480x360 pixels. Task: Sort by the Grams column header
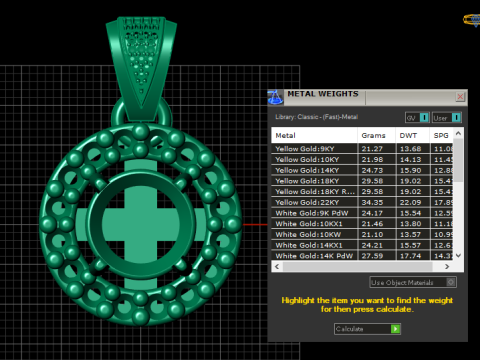[x=377, y=135]
